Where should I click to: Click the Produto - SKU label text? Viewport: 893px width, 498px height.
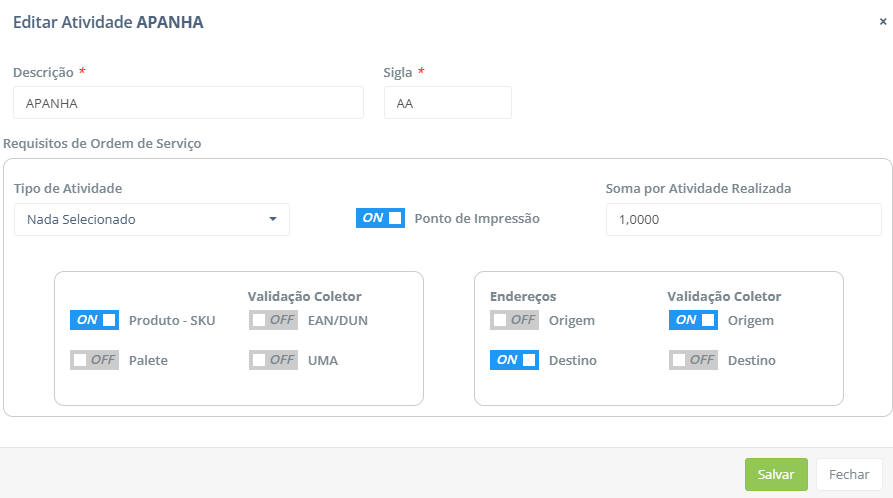[x=172, y=320]
